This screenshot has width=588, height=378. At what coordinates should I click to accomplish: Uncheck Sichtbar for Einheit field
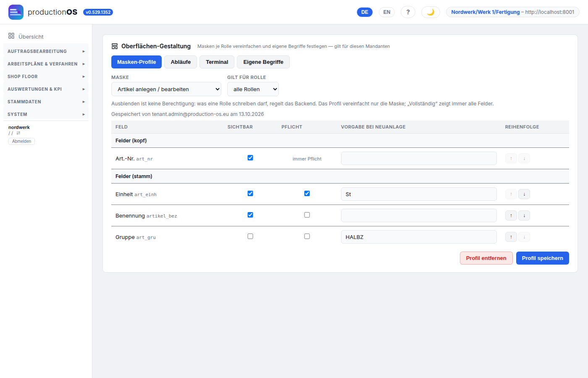pyautogui.click(x=250, y=194)
